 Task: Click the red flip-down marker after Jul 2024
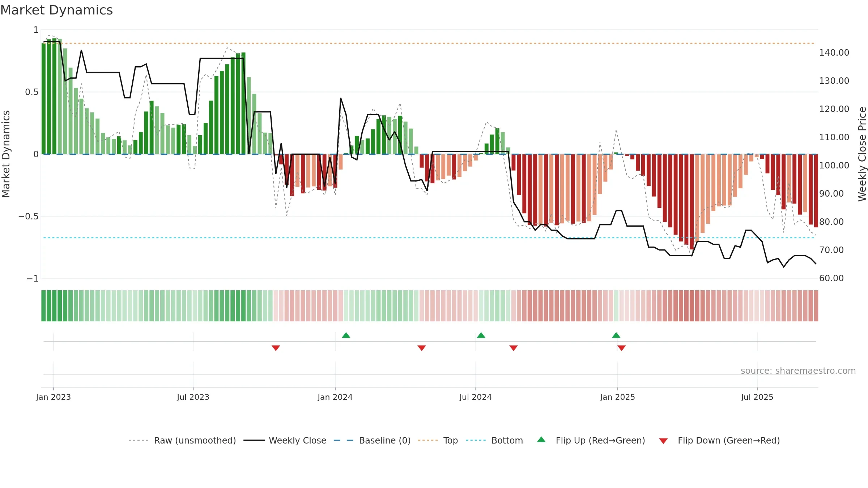click(x=514, y=348)
